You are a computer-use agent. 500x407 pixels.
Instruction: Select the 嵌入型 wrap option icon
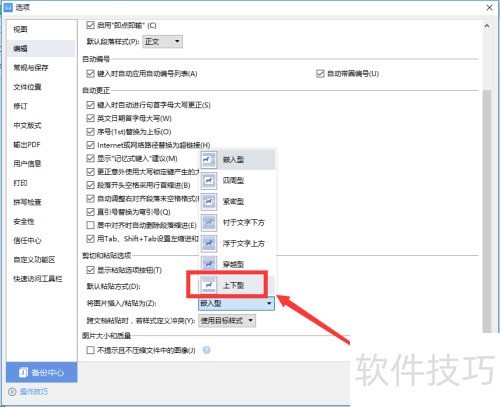(x=209, y=160)
